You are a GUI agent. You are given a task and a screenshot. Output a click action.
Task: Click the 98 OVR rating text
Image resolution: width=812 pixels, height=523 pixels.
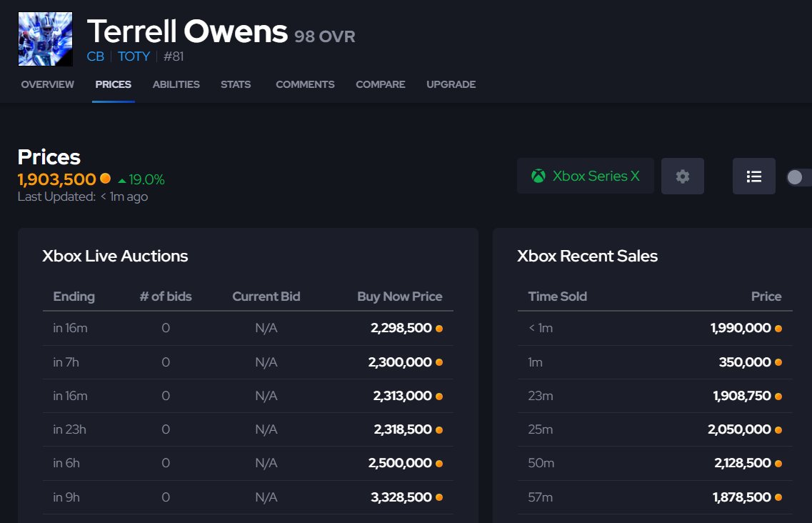pos(325,36)
